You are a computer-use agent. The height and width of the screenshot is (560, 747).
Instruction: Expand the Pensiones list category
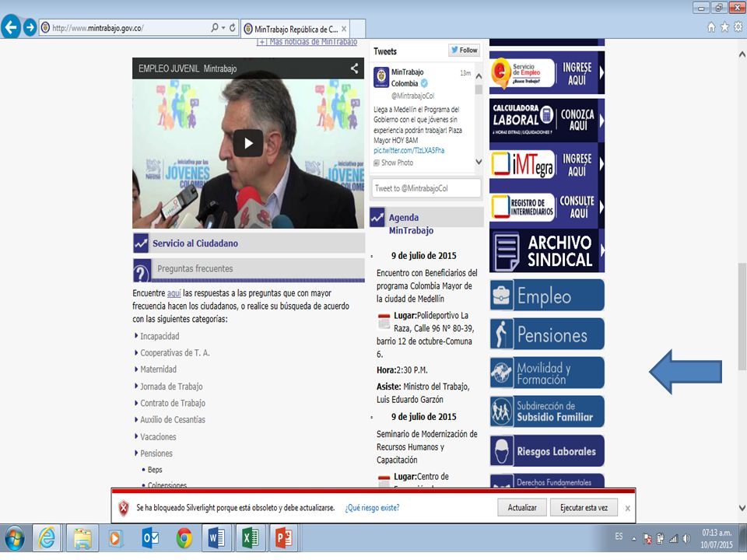coord(156,453)
